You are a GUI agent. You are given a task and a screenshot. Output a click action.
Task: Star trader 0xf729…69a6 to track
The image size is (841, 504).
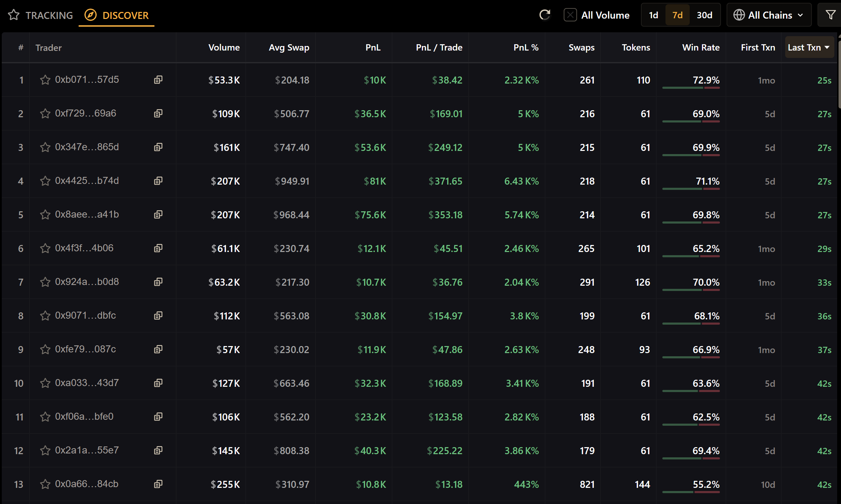coord(45,114)
